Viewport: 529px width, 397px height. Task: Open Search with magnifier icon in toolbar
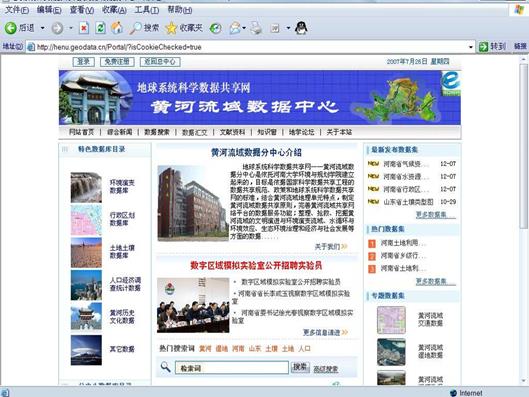(x=143, y=28)
